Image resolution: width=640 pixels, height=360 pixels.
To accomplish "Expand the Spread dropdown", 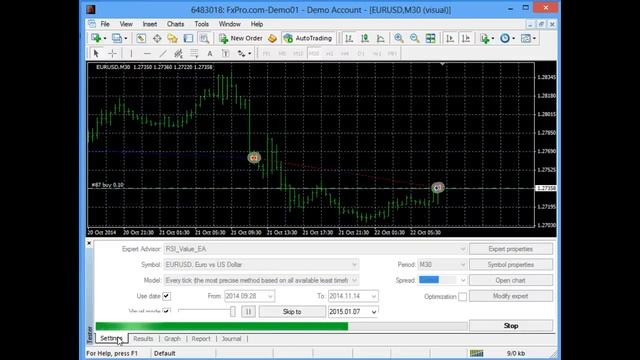I will point(462,280).
